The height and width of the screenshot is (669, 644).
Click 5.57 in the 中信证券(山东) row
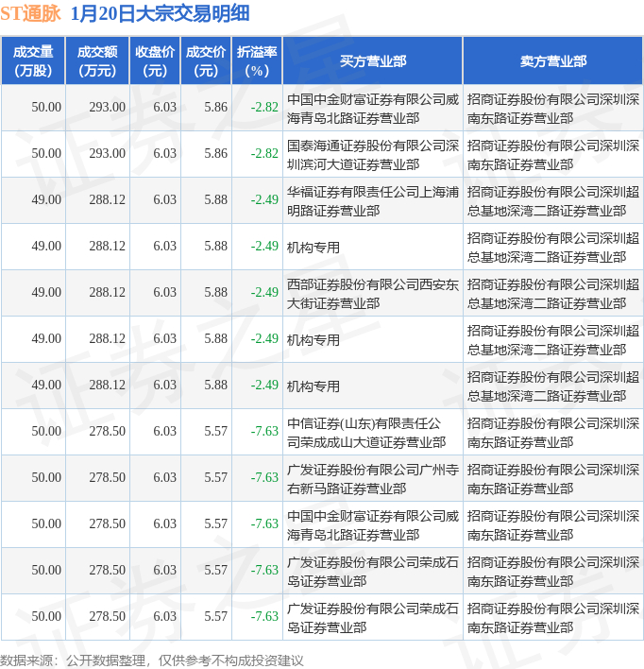point(215,431)
